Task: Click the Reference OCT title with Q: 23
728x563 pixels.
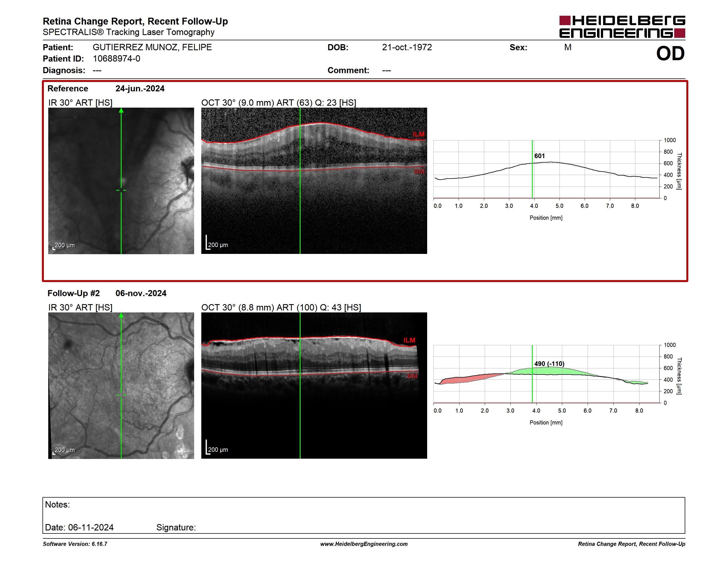Action: point(279,103)
